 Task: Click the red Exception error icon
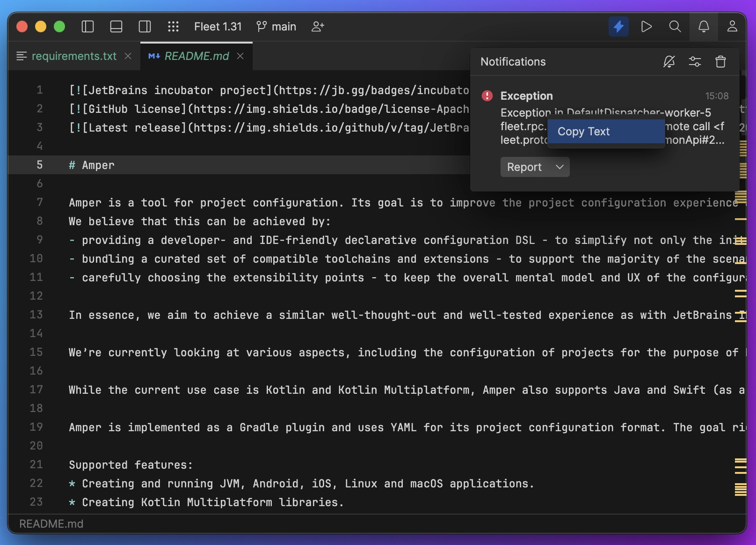(x=487, y=96)
